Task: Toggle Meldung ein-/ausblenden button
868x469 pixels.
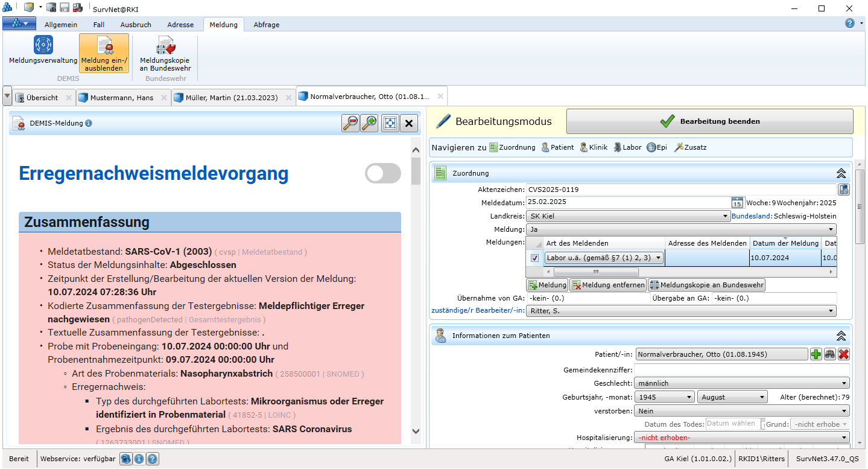Action: pos(104,53)
